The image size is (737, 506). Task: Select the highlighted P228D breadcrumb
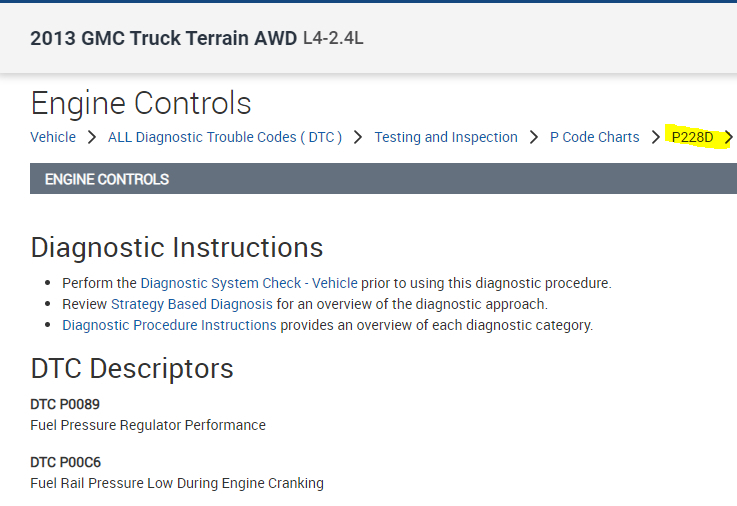692,137
